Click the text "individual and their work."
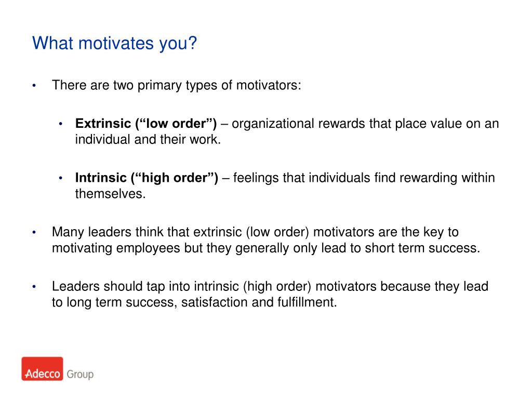532x399 pixels. (148, 139)
